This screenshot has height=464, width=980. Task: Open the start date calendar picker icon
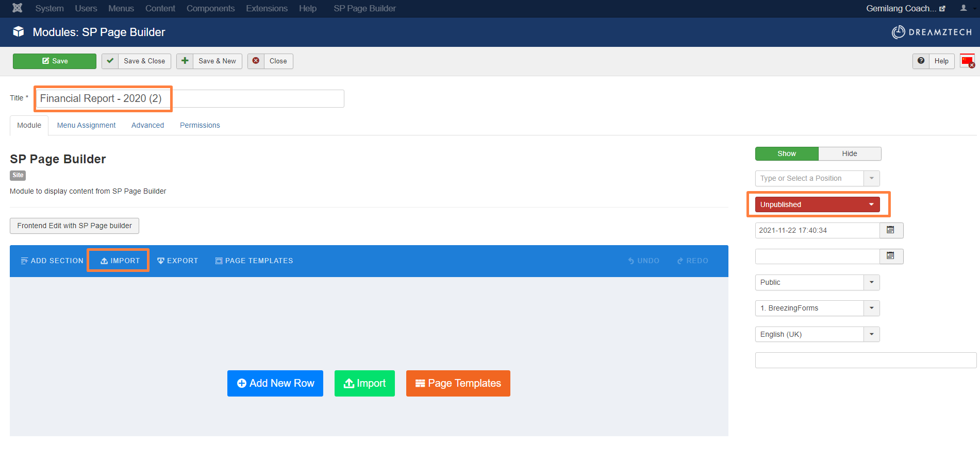(891, 230)
